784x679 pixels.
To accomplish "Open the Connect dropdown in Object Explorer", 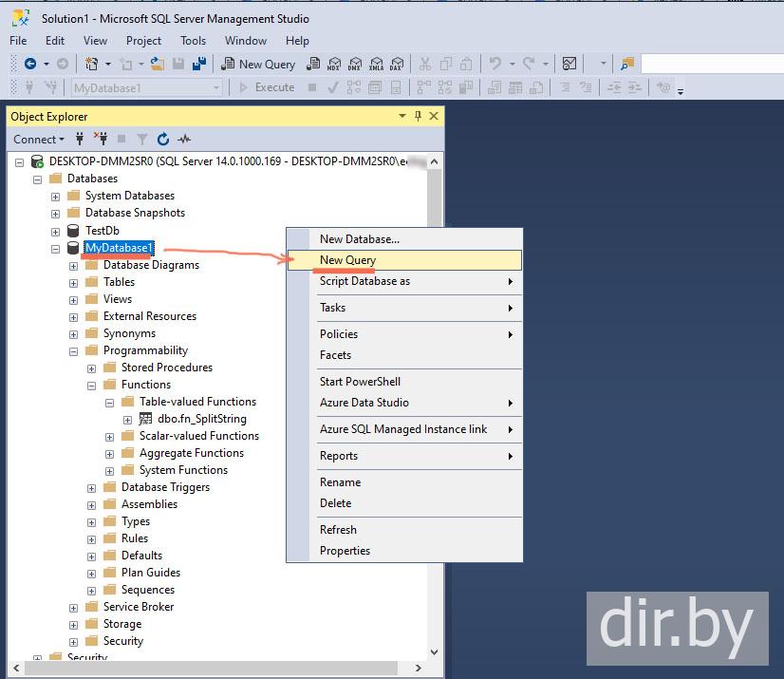I will click(x=38, y=139).
